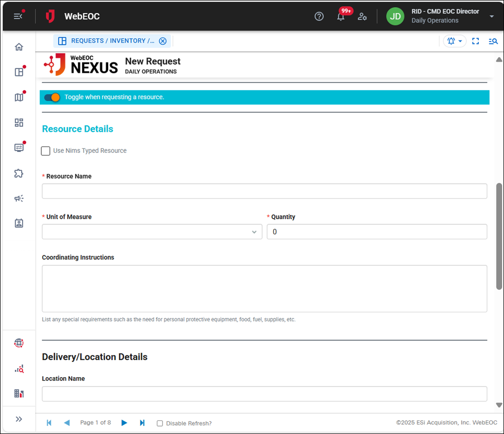
Task: Jump to last page button
Action: 142,423
